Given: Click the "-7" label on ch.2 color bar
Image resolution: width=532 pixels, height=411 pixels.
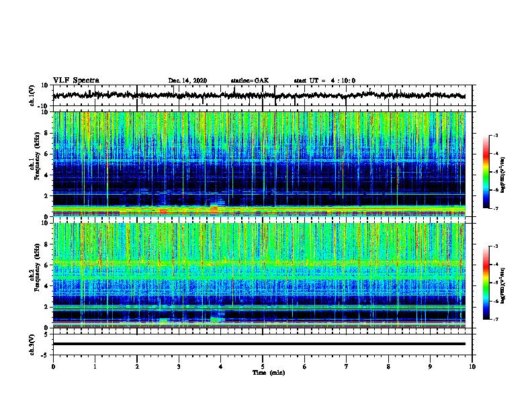Looking at the screenshot, I should click(496, 320).
